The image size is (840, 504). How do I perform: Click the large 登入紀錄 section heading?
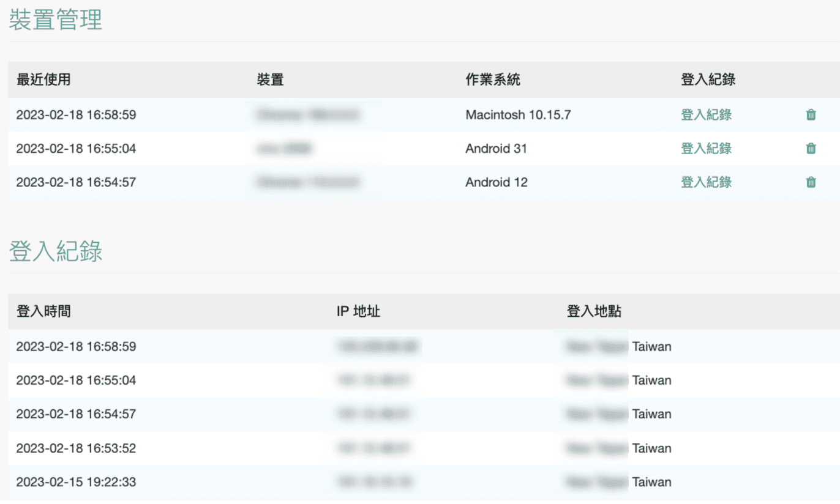(55, 251)
